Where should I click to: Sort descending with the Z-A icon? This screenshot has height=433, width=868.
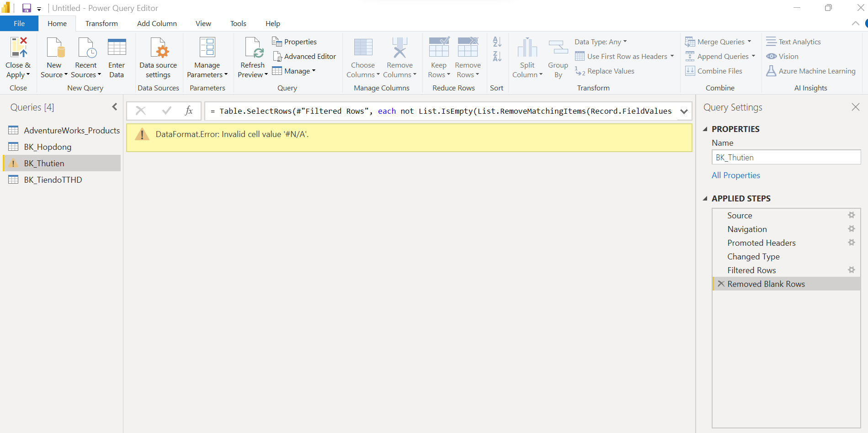click(497, 56)
